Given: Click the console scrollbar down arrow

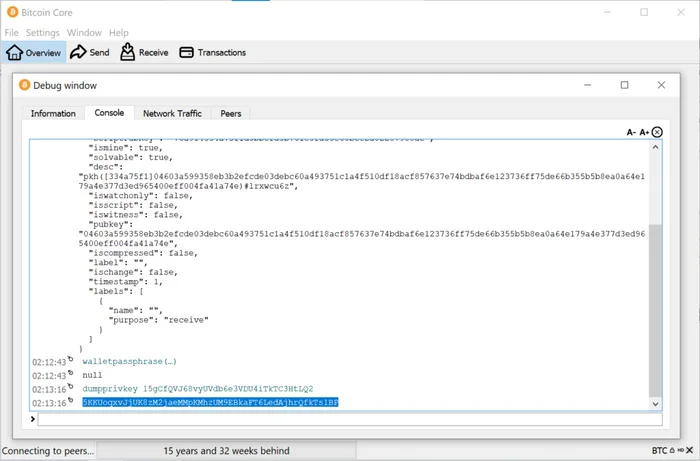Looking at the screenshot, I should (655, 404).
